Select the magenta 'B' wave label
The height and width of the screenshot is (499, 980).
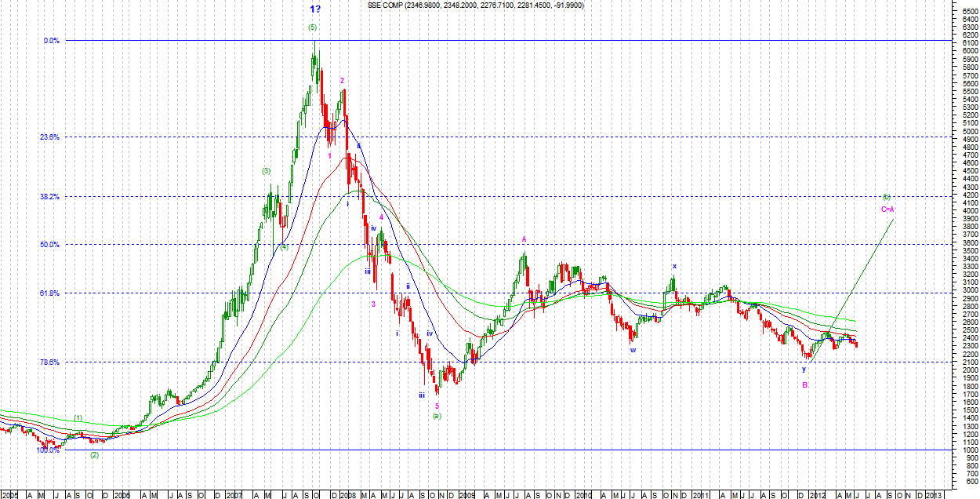coord(804,384)
